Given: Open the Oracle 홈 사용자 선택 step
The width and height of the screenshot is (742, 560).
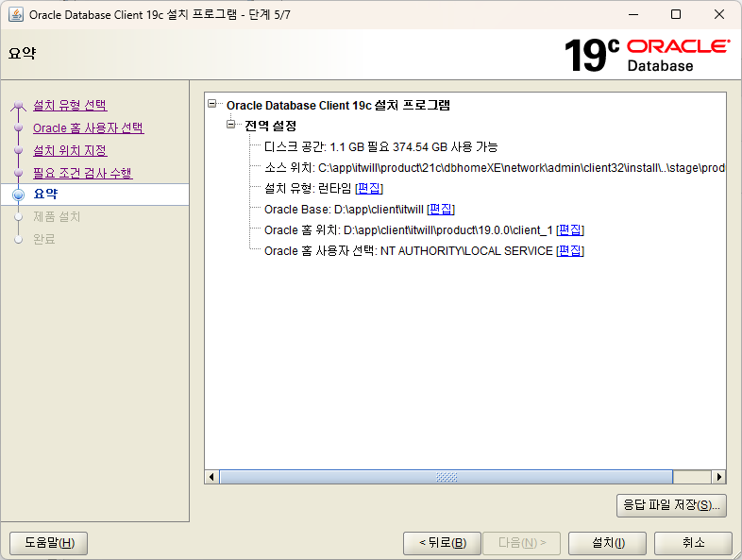Looking at the screenshot, I should click(89, 127).
